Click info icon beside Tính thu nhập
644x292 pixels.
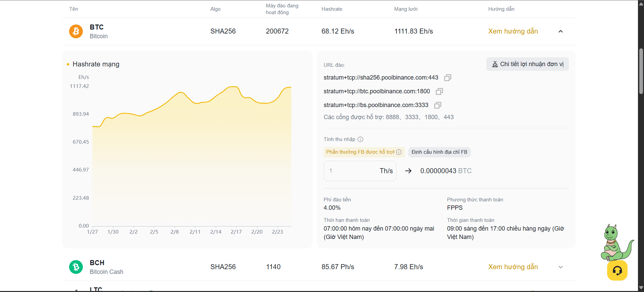pyautogui.click(x=360, y=139)
